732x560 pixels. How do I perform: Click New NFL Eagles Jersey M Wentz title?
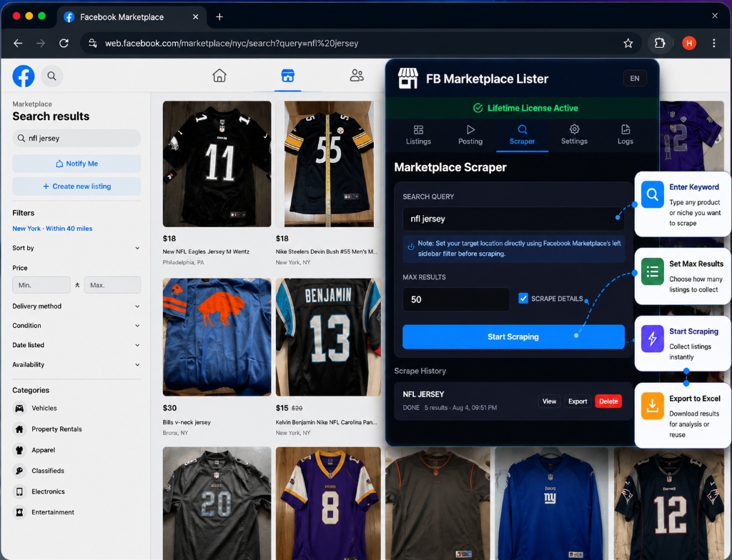tap(206, 251)
